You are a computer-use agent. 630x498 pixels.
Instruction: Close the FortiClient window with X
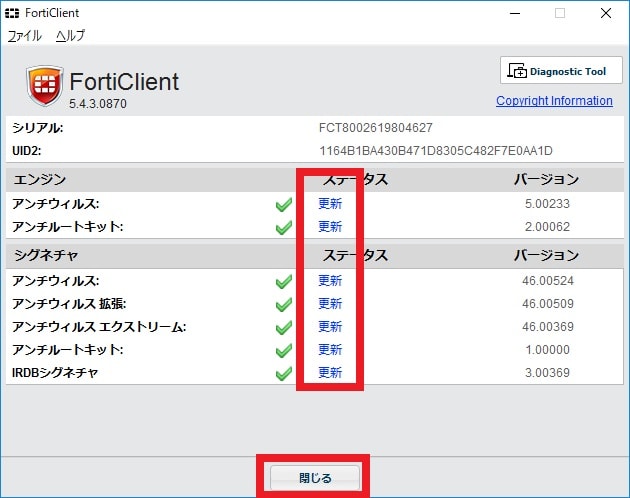click(x=605, y=13)
